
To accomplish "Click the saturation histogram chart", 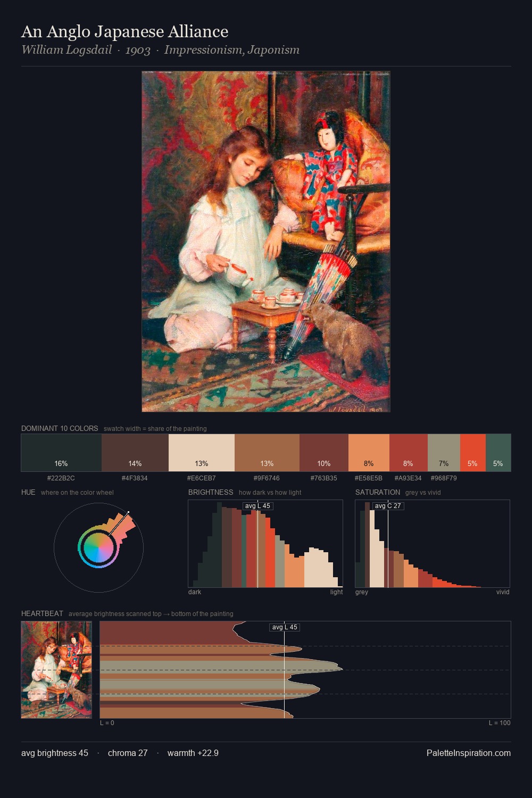I will [433, 544].
